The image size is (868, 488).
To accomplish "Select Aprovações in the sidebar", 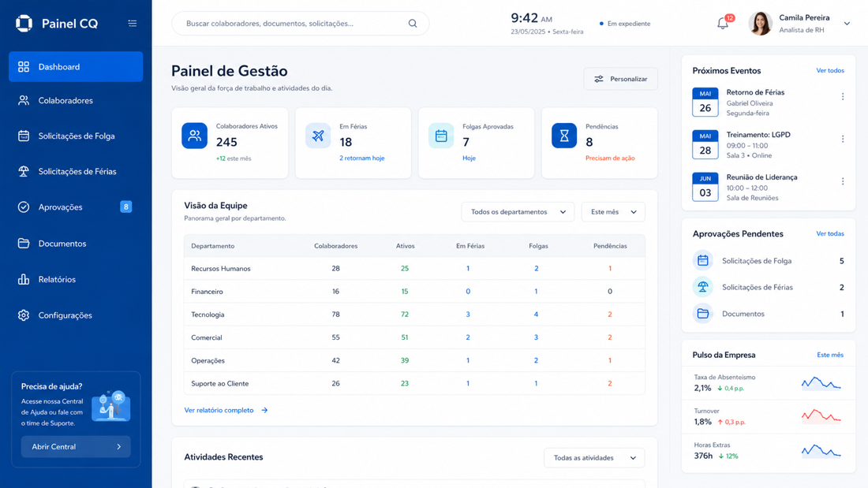I will [x=76, y=207].
